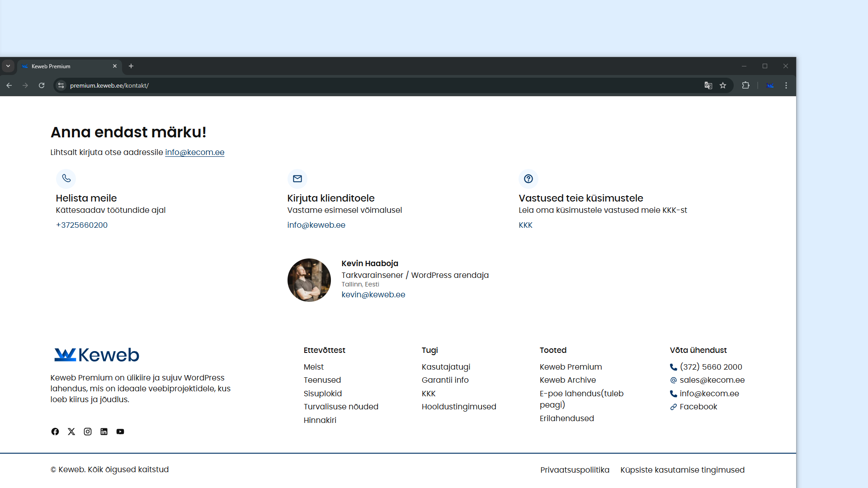
Task: Open E-poe lahendus(tuleb peagi) link
Action: [582, 399]
